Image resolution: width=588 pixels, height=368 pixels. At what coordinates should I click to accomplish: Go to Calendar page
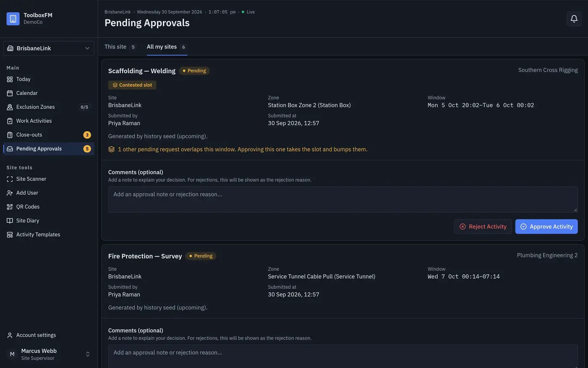[x=49, y=93]
